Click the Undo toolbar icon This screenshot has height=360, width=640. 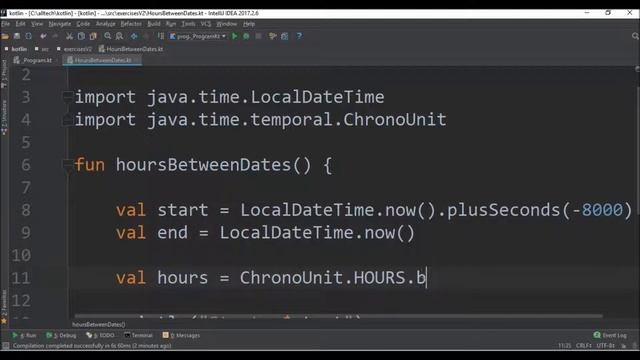43,36
